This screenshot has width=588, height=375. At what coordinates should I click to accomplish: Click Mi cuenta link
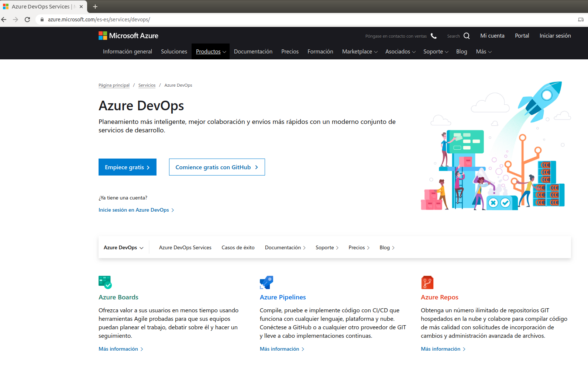click(492, 36)
